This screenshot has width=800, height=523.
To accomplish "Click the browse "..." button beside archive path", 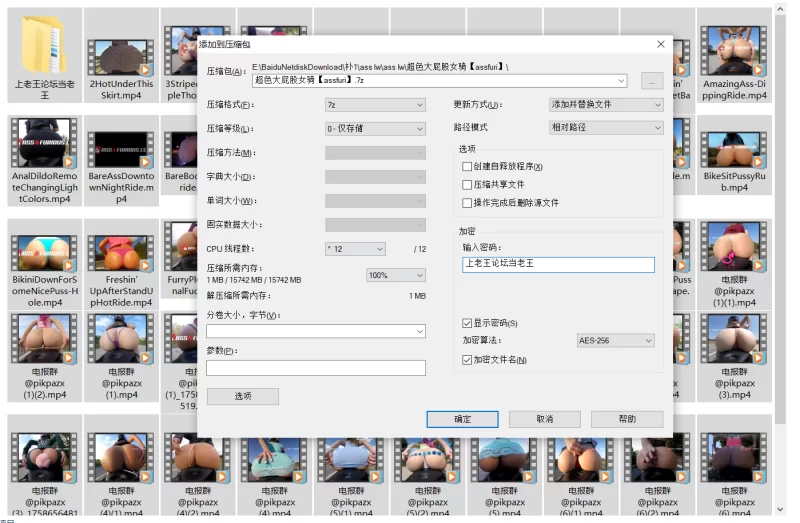I will pyautogui.click(x=651, y=80).
